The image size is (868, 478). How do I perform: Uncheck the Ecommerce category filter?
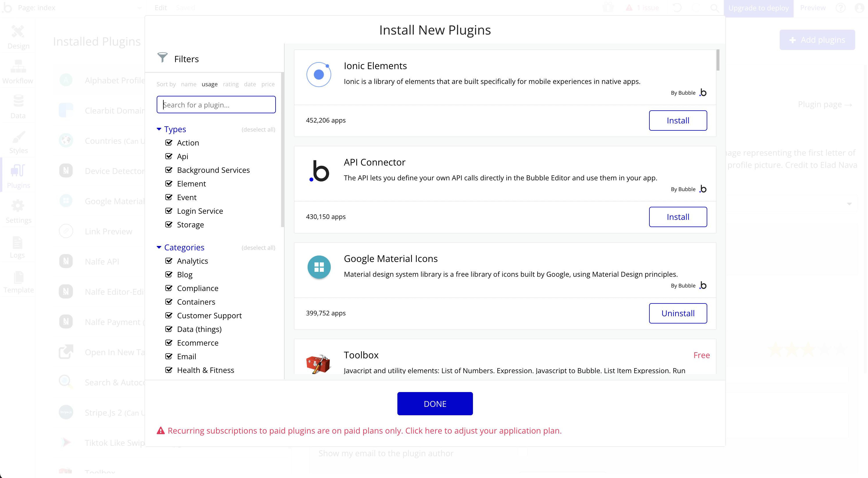coord(169,343)
